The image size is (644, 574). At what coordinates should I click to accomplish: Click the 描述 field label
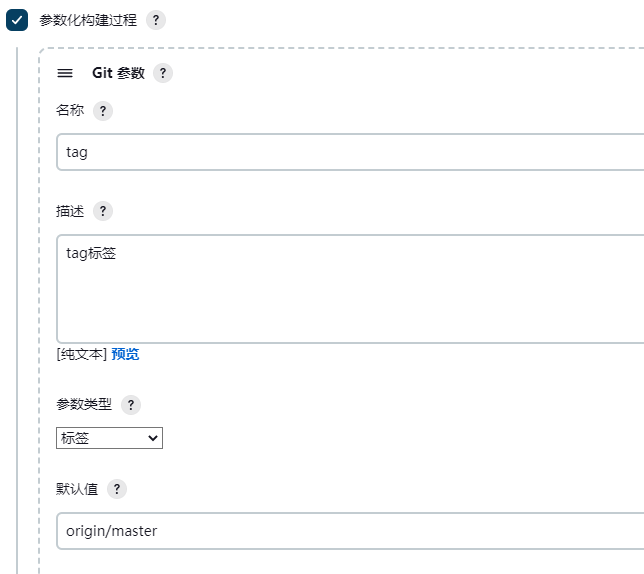(70, 211)
